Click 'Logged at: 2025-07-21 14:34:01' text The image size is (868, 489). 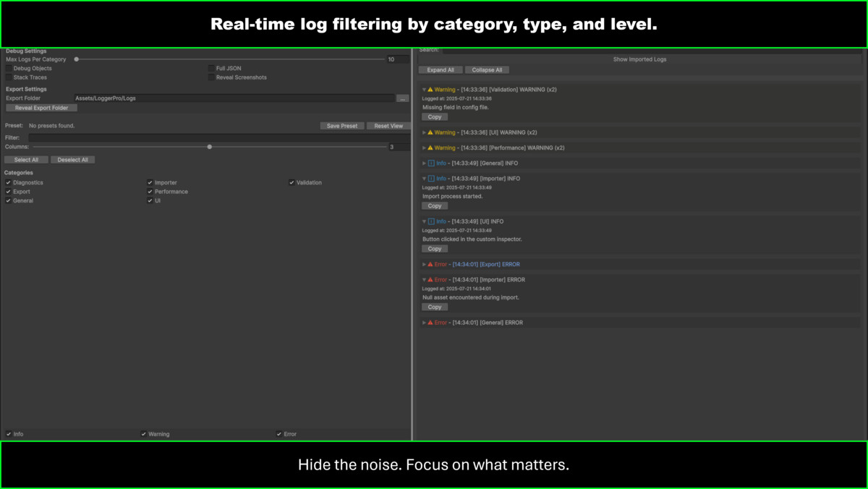pyautogui.click(x=457, y=289)
